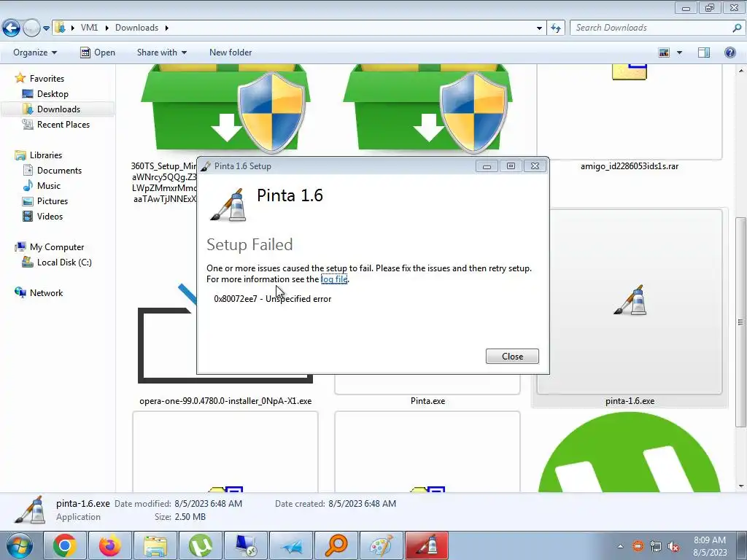Open Google Chrome from taskbar
The height and width of the screenshot is (560, 747).
[65, 545]
